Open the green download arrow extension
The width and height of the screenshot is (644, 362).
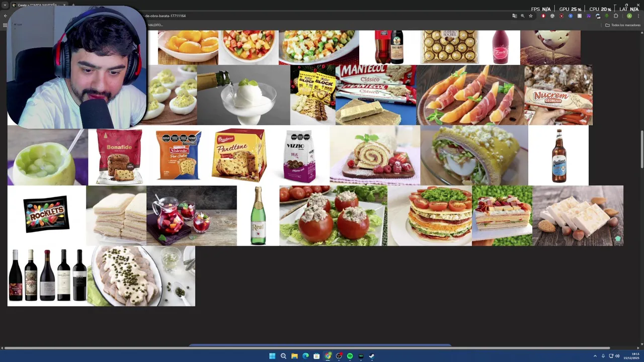(x=607, y=16)
